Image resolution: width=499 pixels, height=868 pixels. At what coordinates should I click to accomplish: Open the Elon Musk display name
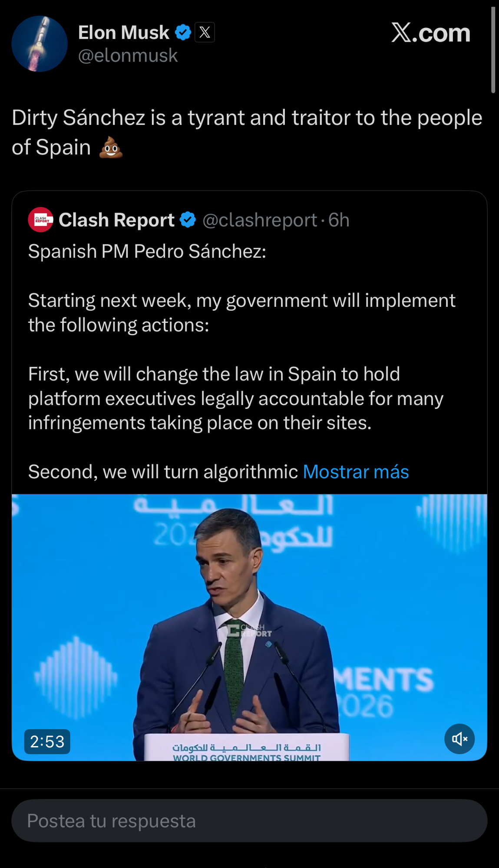pos(124,33)
